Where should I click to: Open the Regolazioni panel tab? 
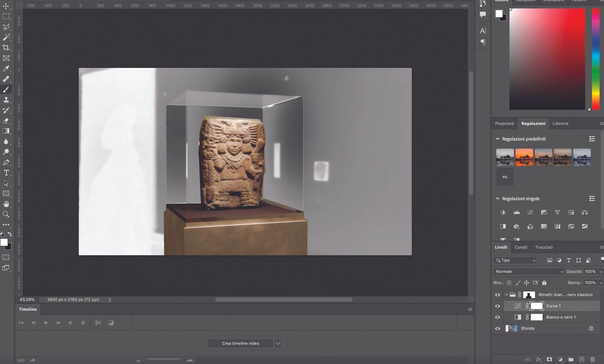pyautogui.click(x=533, y=123)
